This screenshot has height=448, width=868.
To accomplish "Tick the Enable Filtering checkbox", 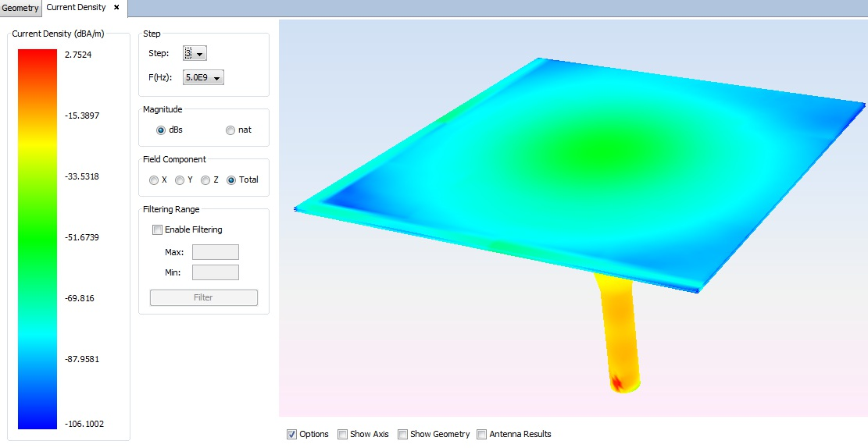I will [158, 230].
